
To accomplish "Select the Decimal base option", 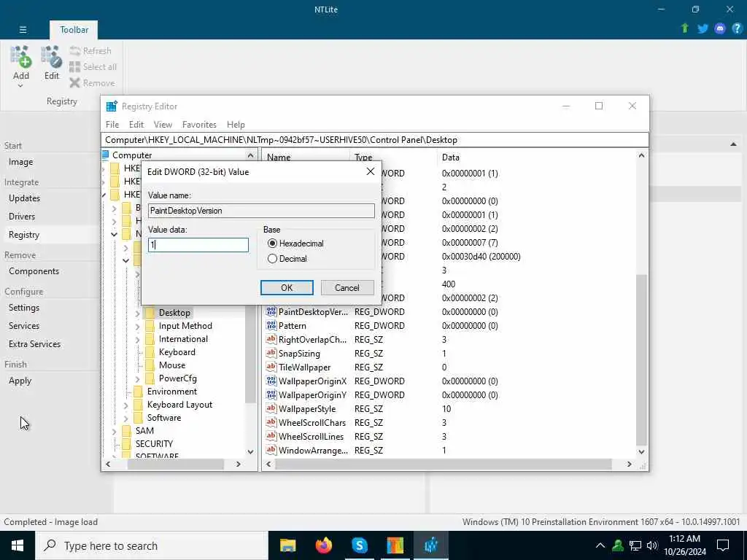I will click(x=273, y=259).
